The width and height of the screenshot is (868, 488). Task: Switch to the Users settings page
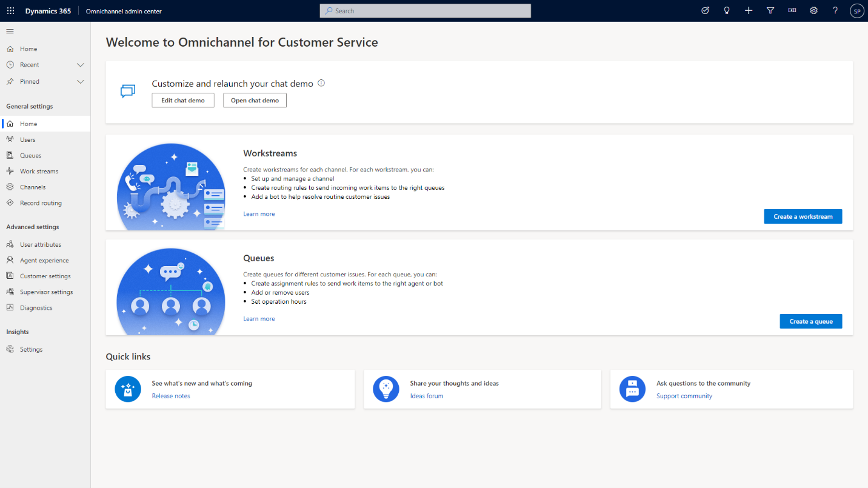point(28,139)
